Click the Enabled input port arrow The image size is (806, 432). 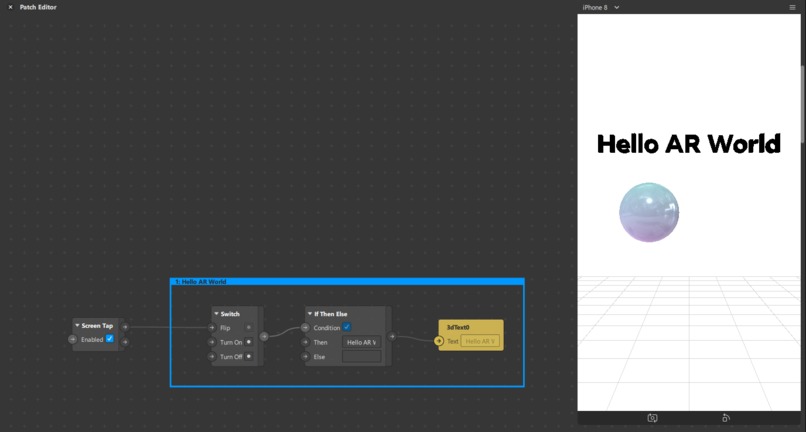(x=72, y=339)
